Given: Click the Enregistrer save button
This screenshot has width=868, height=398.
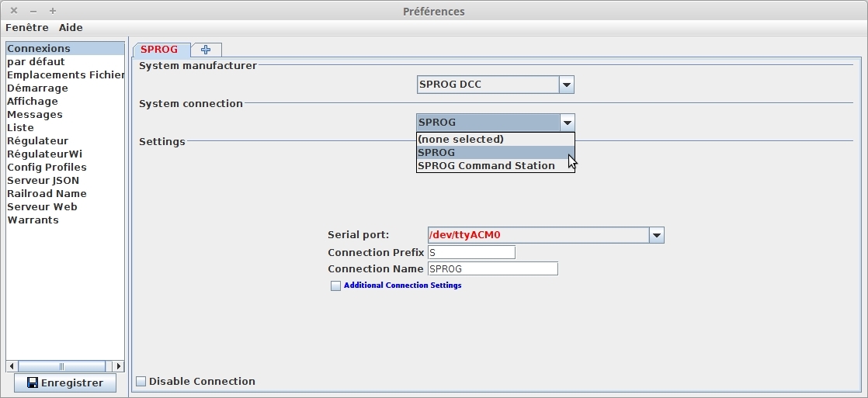Looking at the screenshot, I should (x=65, y=382).
